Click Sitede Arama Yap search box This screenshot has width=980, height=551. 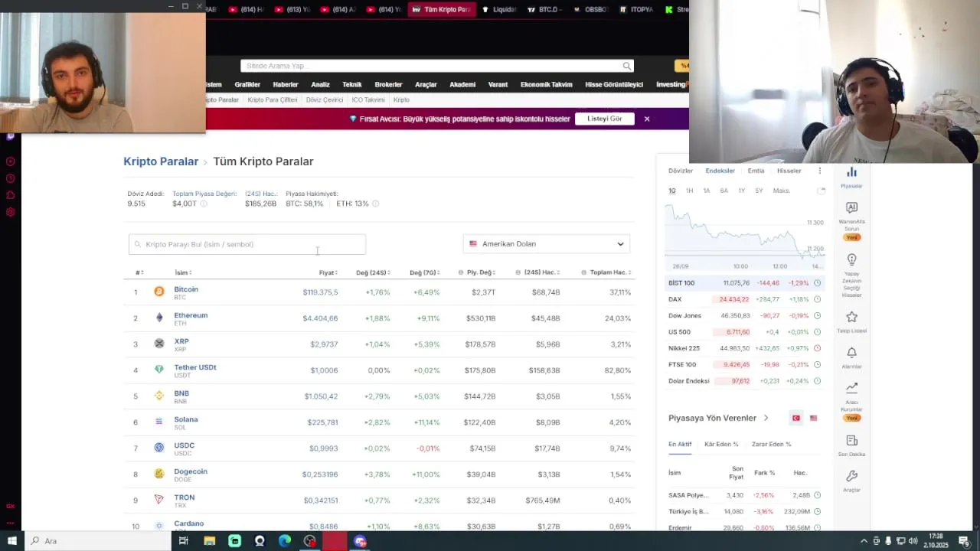437,66
